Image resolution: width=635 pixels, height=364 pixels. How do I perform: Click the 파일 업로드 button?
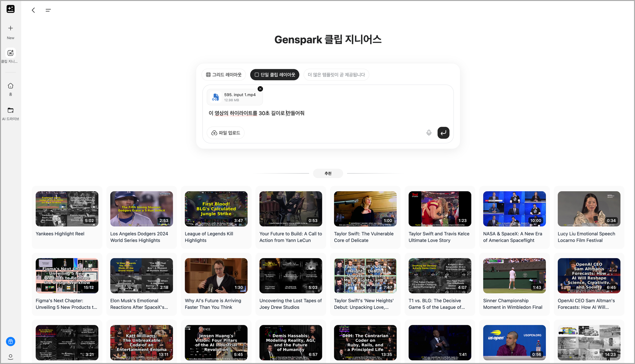226,133
